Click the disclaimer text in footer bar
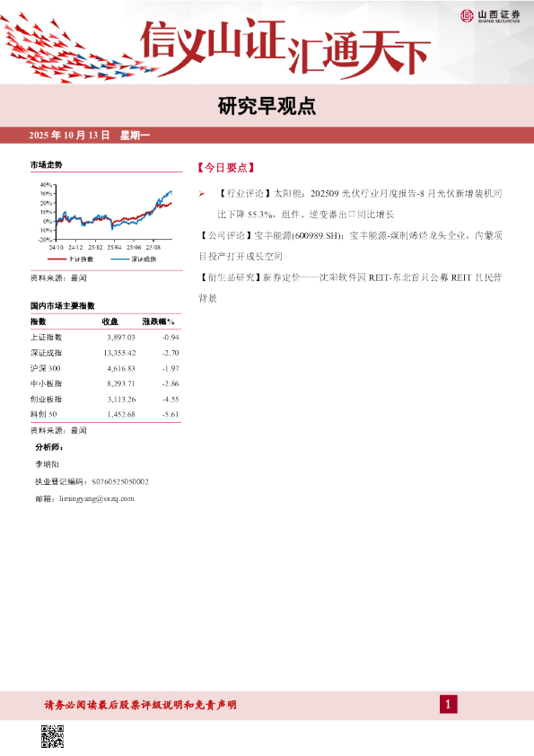This screenshot has width=534, height=756. [140, 705]
